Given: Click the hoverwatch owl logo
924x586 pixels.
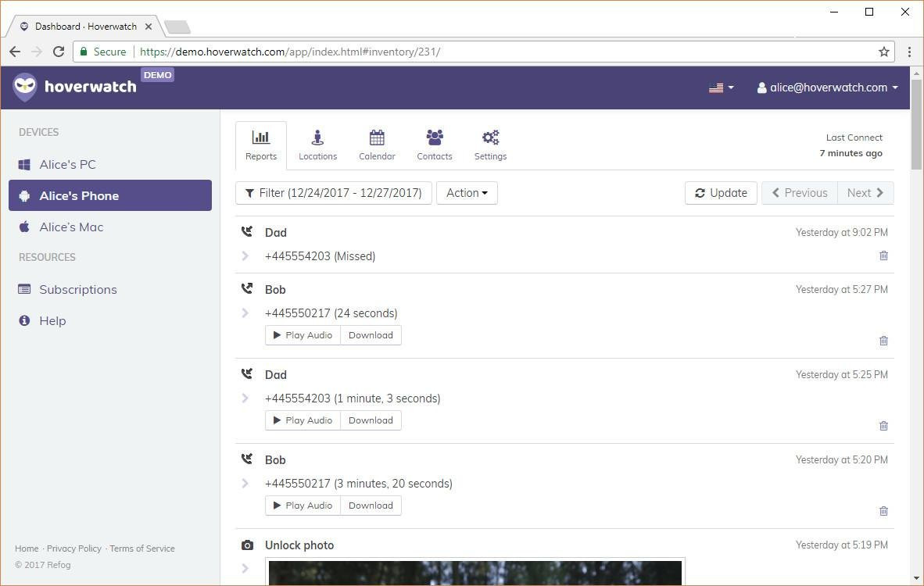Looking at the screenshot, I should (25, 87).
